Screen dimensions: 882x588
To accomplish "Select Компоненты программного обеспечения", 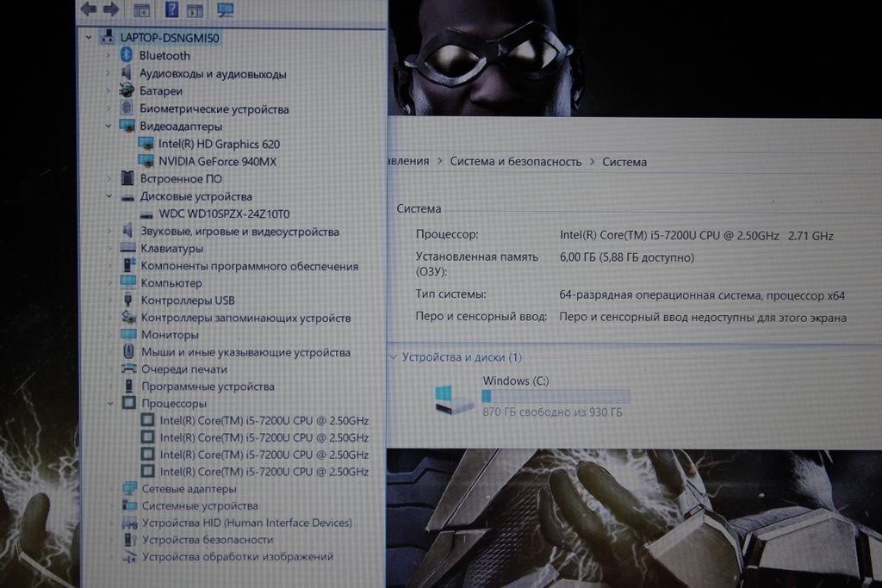I will [x=249, y=266].
